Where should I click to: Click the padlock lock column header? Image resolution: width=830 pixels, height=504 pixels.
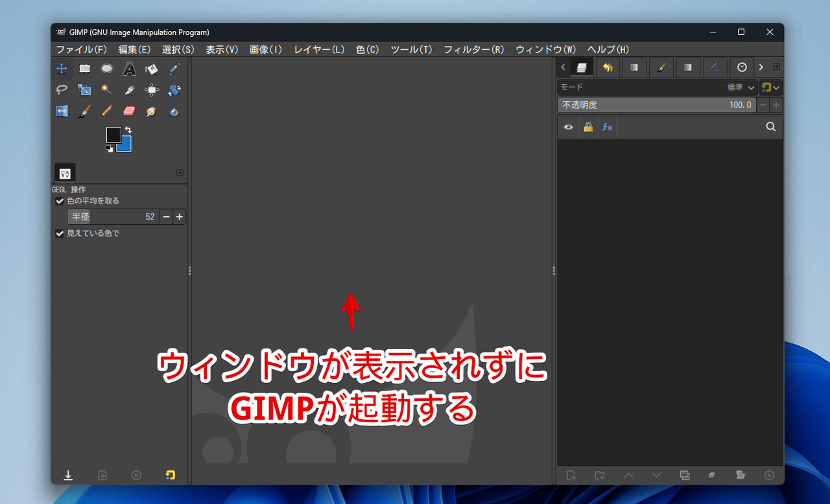point(588,127)
